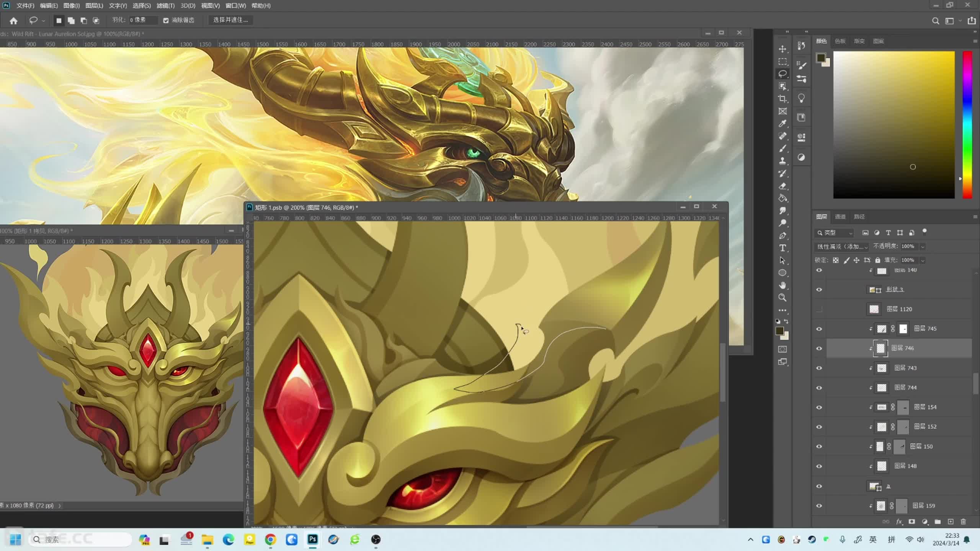Click the Home button in options bar
The height and width of the screenshot is (551, 980).
(x=13, y=21)
